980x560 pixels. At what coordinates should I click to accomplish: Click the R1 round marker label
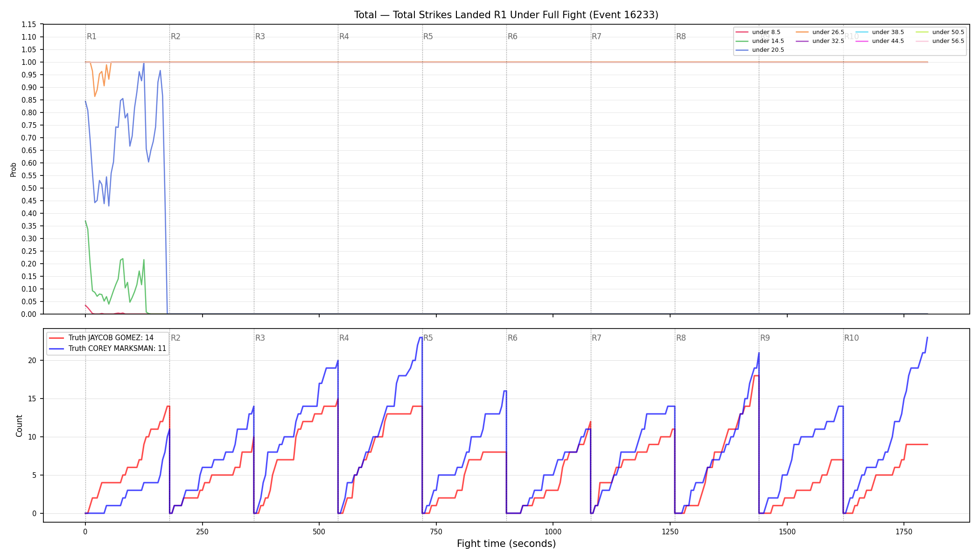pyautogui.click(x=91, y=36)
